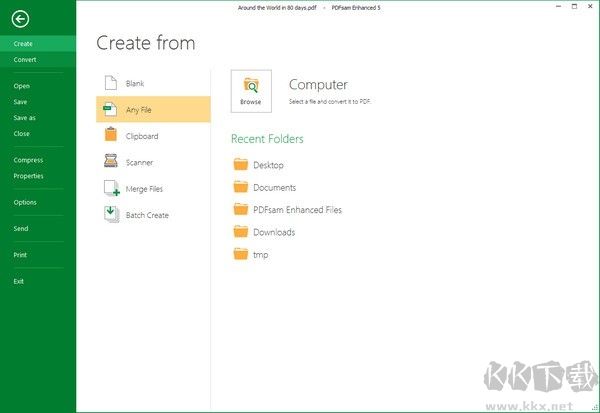The image size is (600, 413).
Task: Click Exit in the sidebar
Action: point(18,281)
